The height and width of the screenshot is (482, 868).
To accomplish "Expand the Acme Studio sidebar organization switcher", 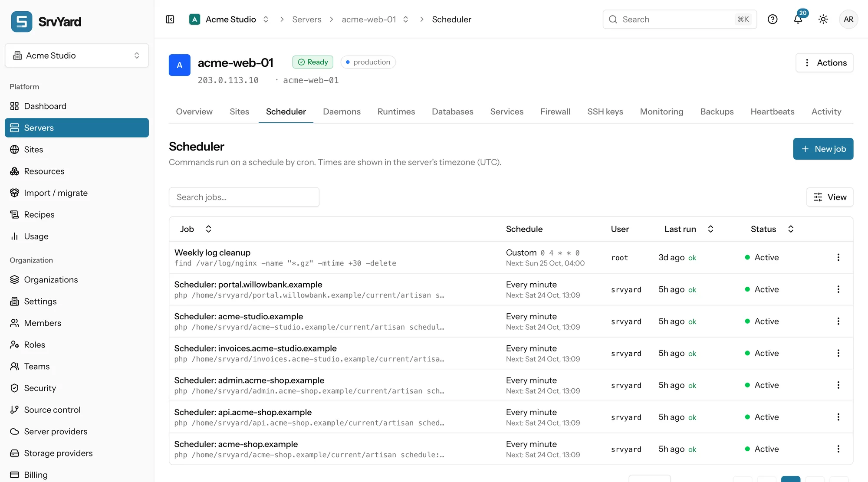I will 77,56.
